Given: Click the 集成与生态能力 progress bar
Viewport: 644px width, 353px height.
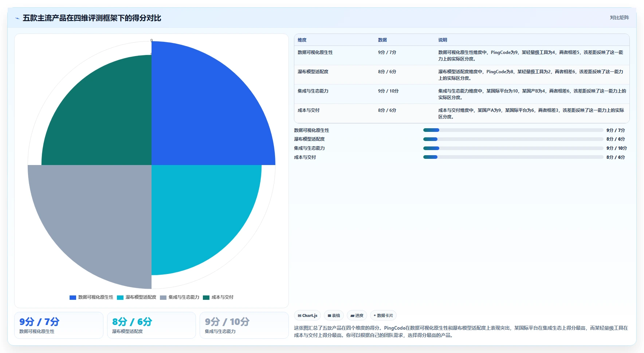Looking at the screenshot, I should (513, 148).
